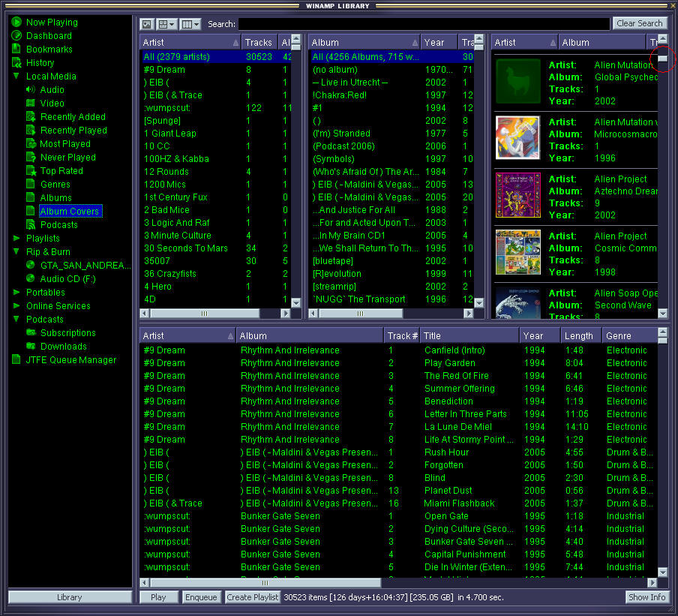Collapse the Local Media tree node
The width and height of the screenshot is (678, 616).
point(16,76)
